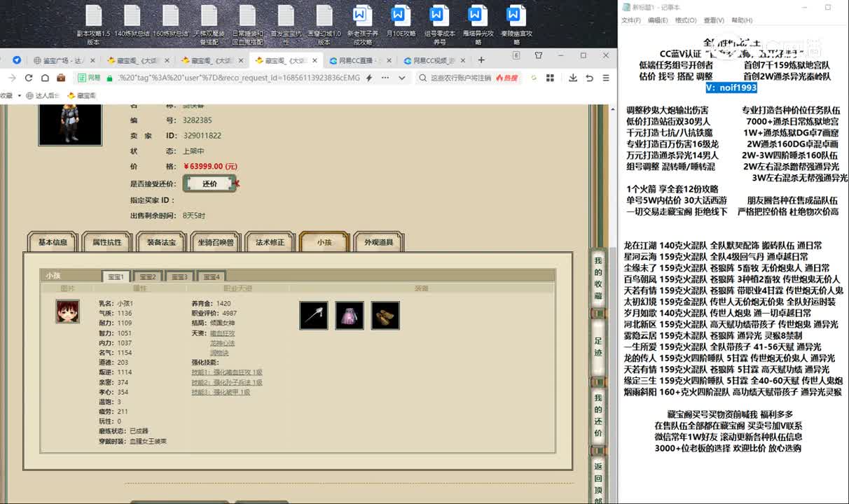Open browser hamburger menu

click(606, 78)
